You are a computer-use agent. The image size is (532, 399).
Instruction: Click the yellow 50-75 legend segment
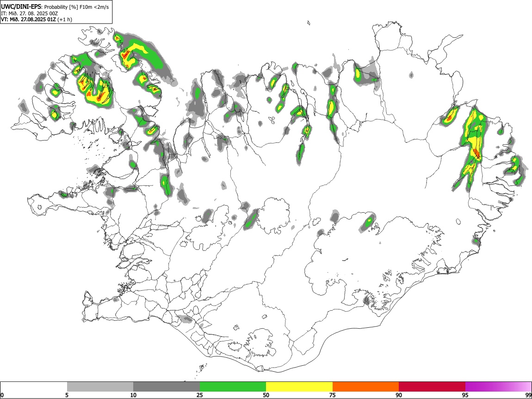299,387
